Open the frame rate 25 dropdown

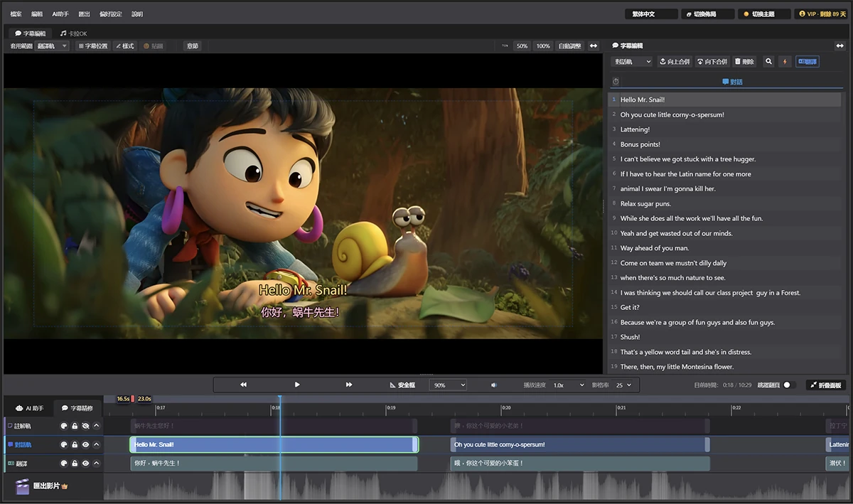point(622,385)
